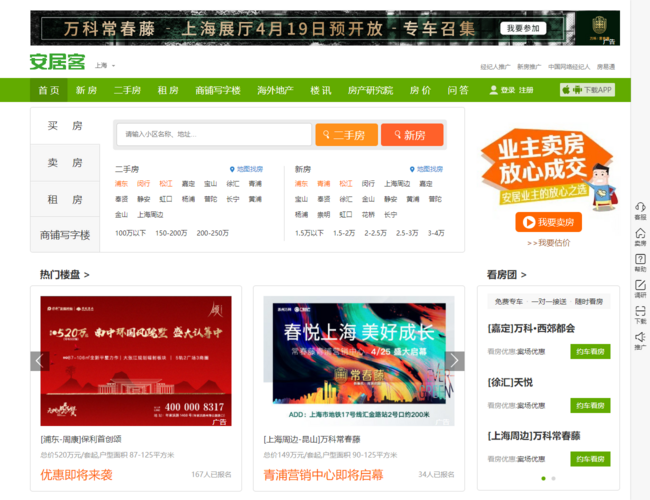Viewport: 650px width, 500px height.
Task: Filter 新房 by 1.5万以下 price
Action: 309,233
